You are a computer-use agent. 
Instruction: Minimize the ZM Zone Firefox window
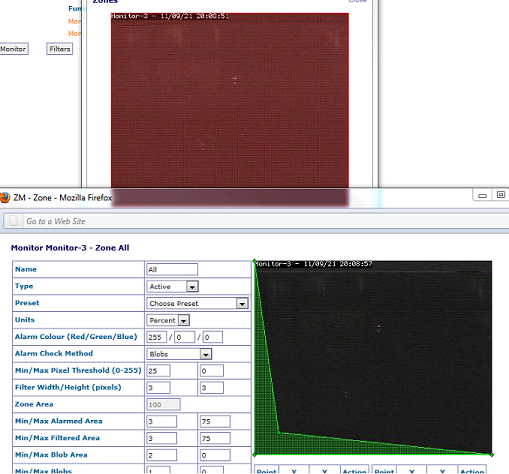point(482,195)
